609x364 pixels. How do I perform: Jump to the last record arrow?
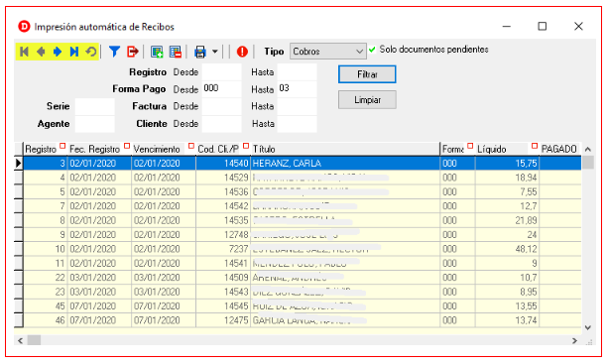pyautogui.click(x=74, y=52)
